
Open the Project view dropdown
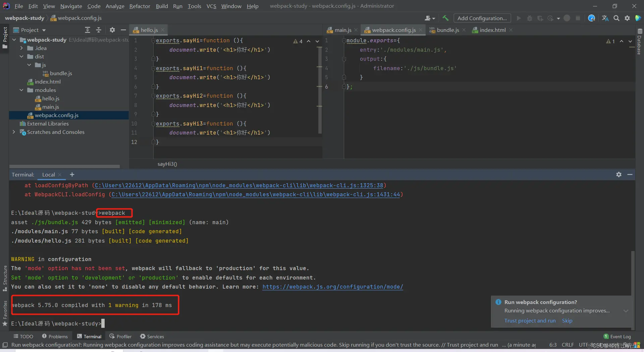click(x=30, y=30)
